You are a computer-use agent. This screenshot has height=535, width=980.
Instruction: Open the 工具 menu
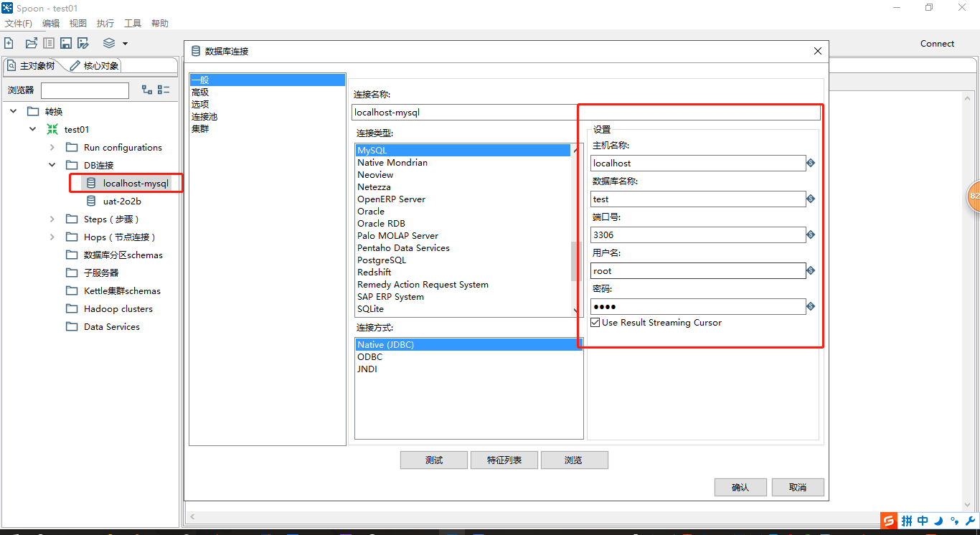point(133,24)
